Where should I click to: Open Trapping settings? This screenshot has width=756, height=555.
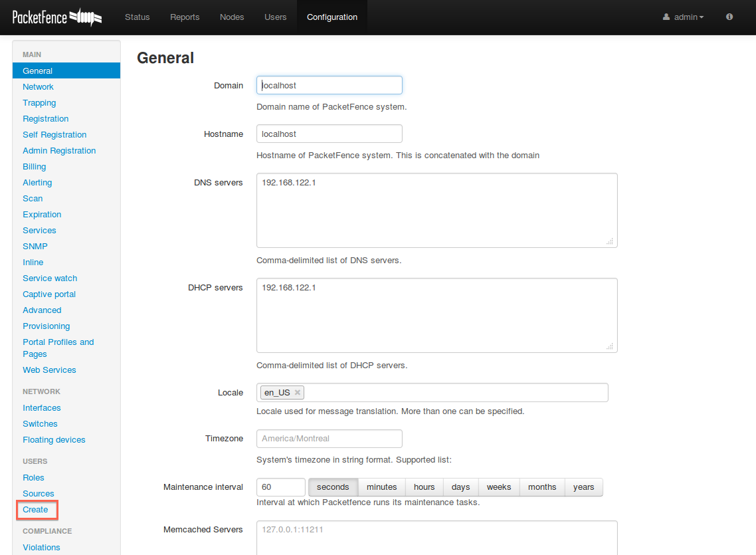[39, 103]
